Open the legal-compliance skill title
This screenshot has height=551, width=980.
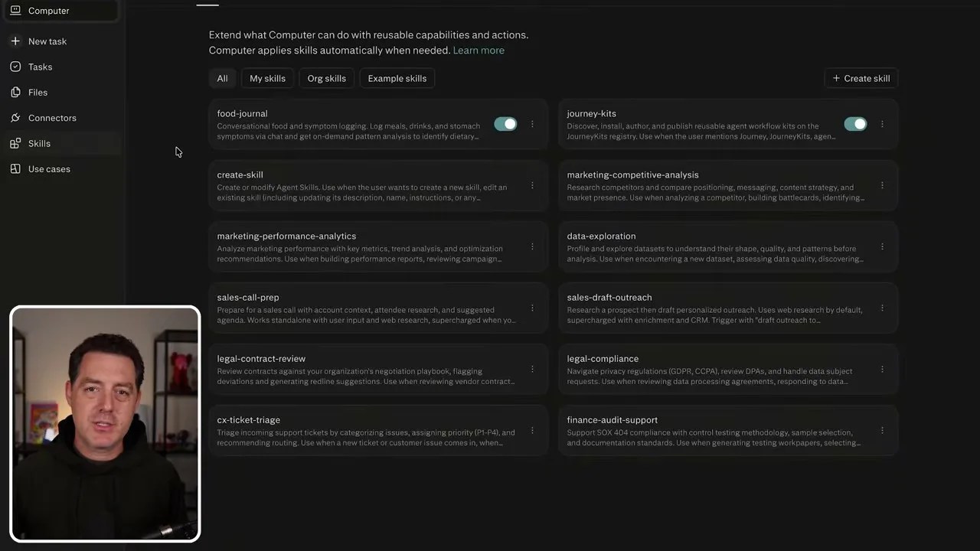pyautogui.click(x=603, y=358)
